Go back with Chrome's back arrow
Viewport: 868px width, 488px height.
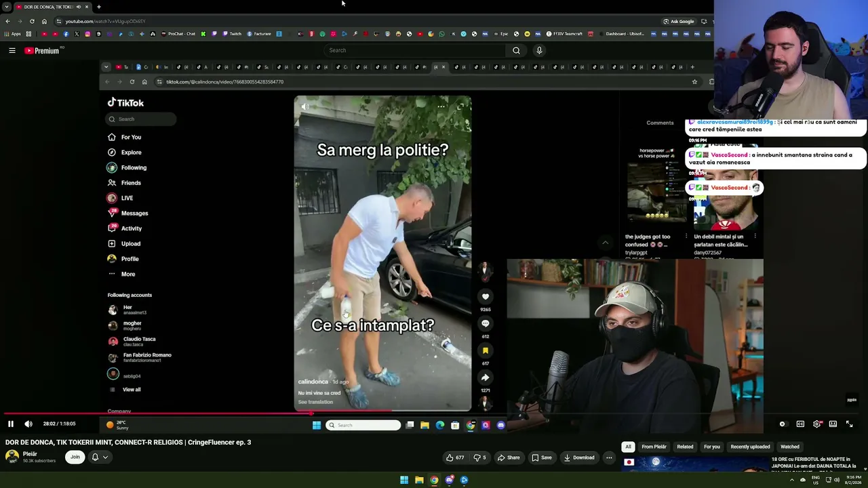(7, 21)
